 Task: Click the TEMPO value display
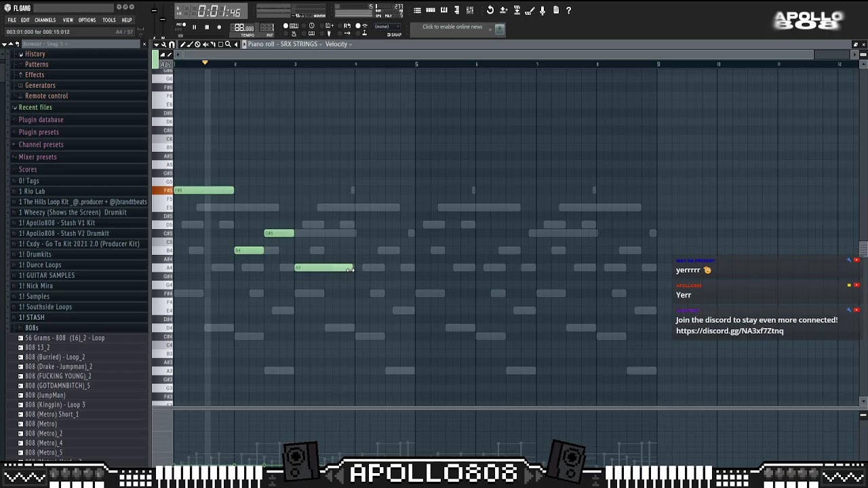244,28
